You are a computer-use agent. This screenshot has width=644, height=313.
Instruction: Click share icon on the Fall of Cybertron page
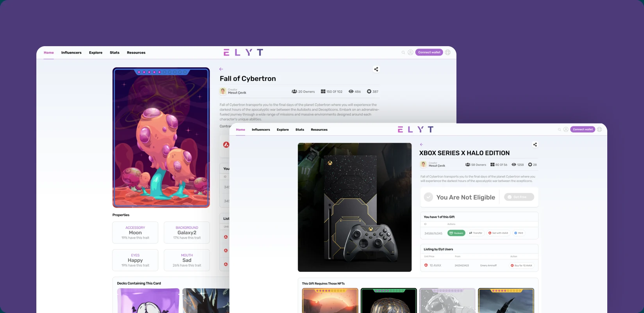376,69
